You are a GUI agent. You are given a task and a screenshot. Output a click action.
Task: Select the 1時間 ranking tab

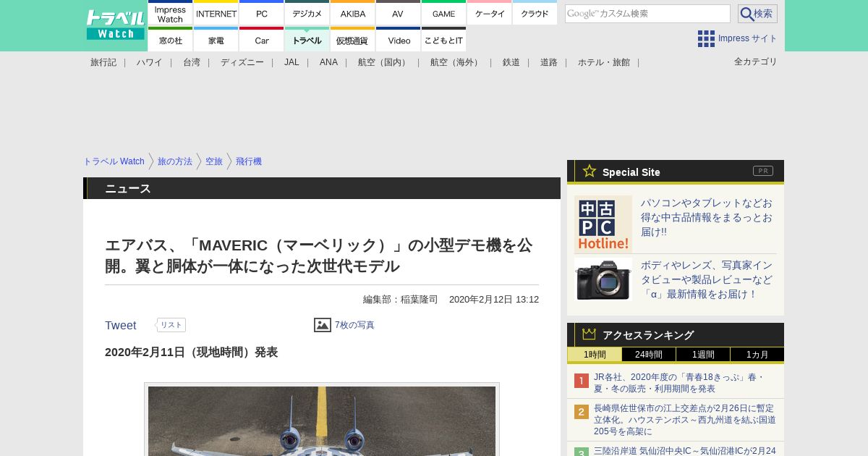point(595,355)
